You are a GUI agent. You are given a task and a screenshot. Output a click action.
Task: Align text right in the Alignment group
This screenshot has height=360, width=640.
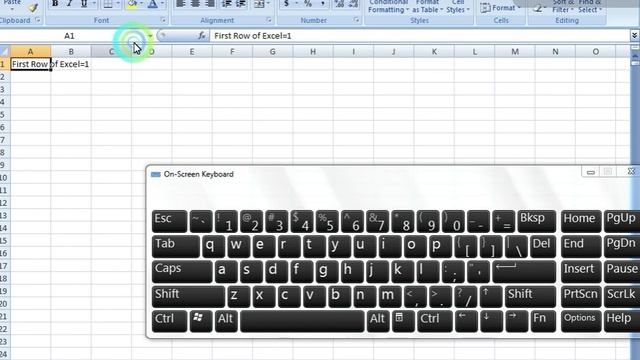pos(210,4)
